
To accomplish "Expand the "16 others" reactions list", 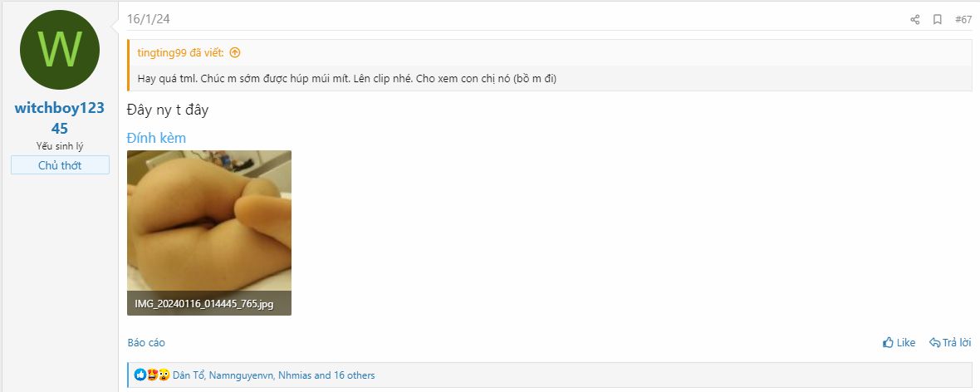I will pos(354,375).
